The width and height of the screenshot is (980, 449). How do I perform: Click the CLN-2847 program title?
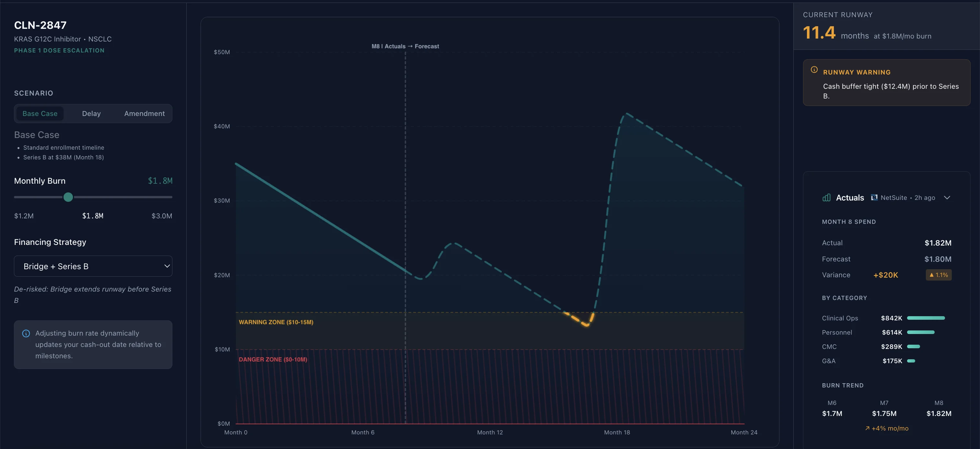coord(40,25)
